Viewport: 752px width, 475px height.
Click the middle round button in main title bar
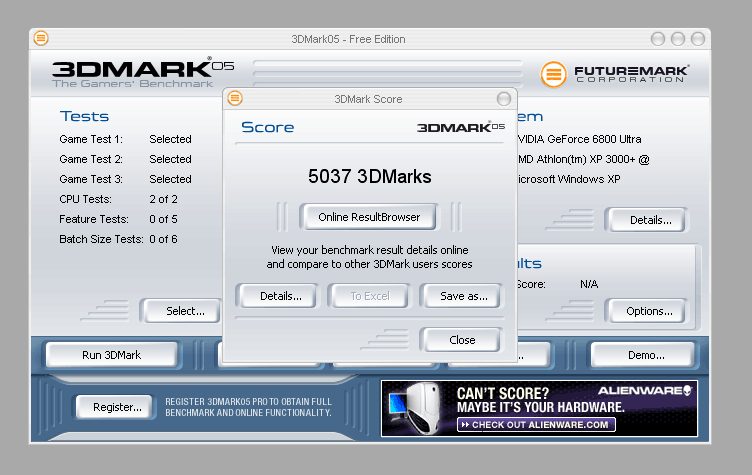(678, 39)
